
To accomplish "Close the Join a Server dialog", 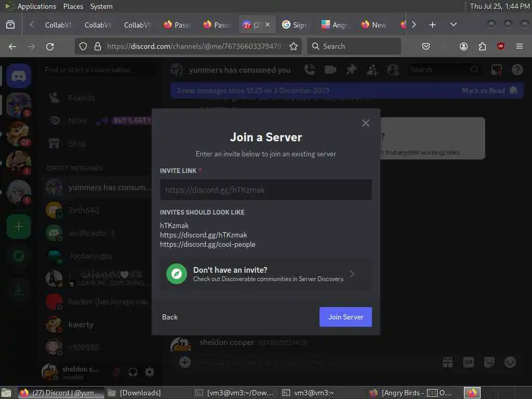I will point(365,123).
